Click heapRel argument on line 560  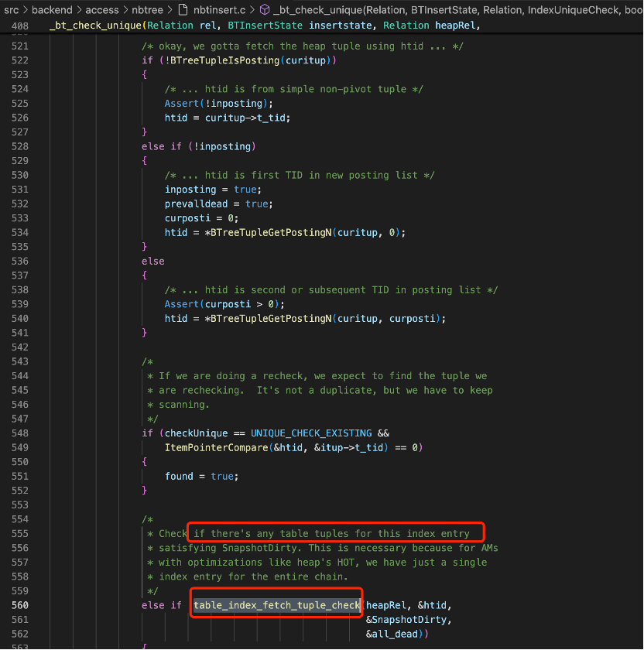point(386,605)
